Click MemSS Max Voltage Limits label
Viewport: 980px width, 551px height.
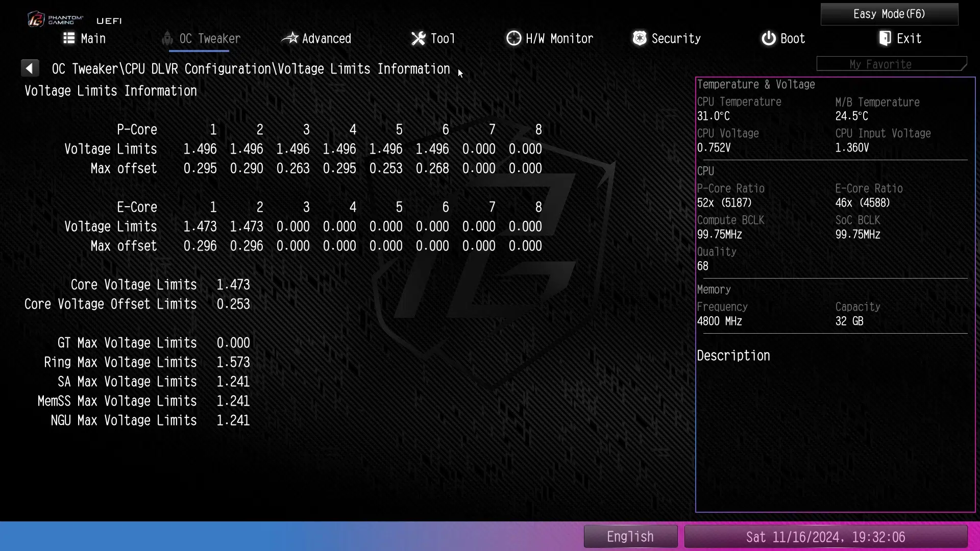pyautogui.click(x=117, y=401)
